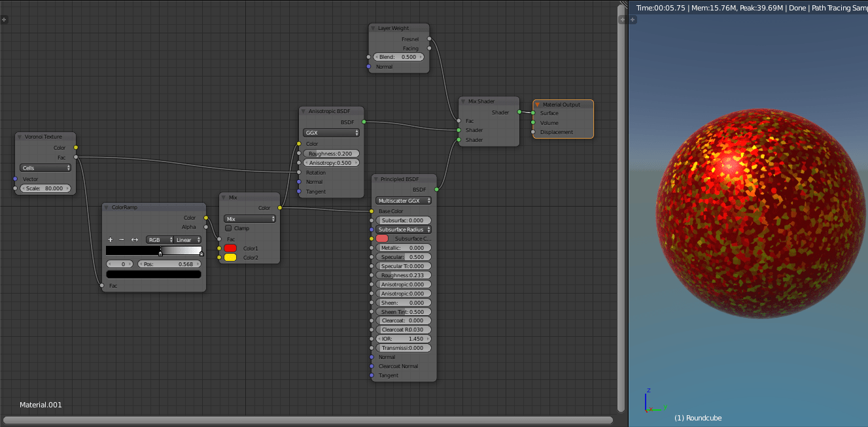
Task: Click the IOR 1.450 field
Action: pos(404,339)
